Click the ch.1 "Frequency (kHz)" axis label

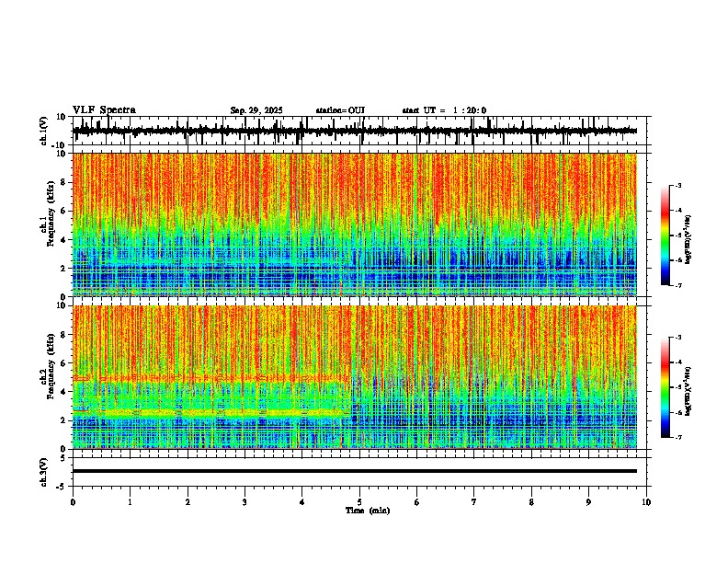[x=51, y=213]
